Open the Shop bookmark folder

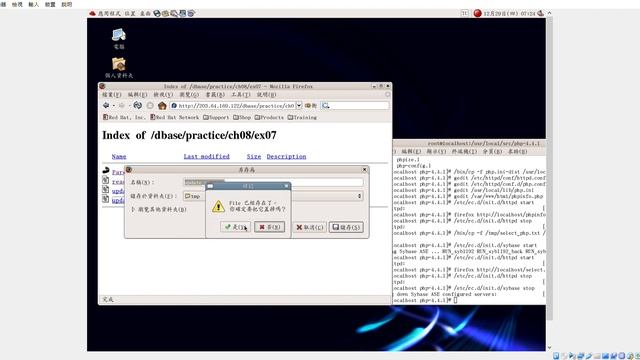(242, 117)
